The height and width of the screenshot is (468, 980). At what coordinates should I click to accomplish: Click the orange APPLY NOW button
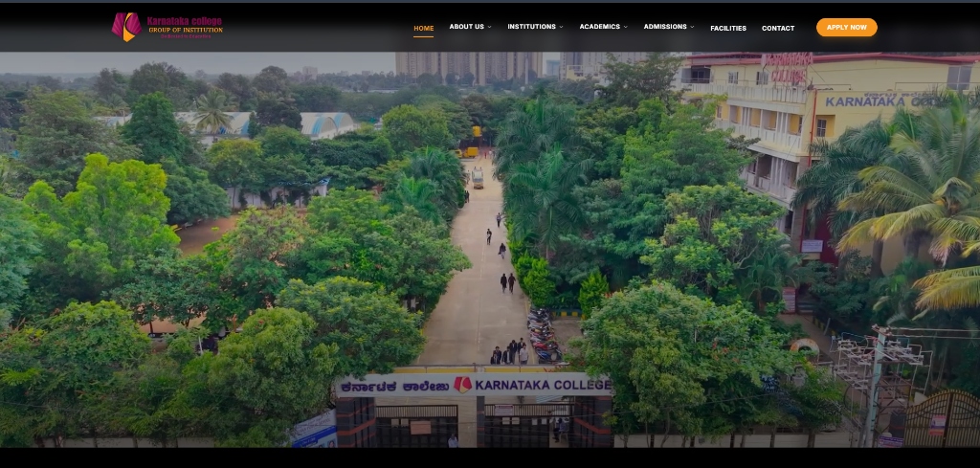click(x=846, y=27)
